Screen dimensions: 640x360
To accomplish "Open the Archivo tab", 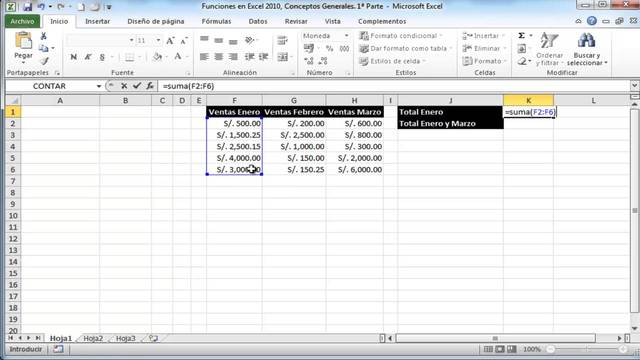I will [x=22, y=21].
